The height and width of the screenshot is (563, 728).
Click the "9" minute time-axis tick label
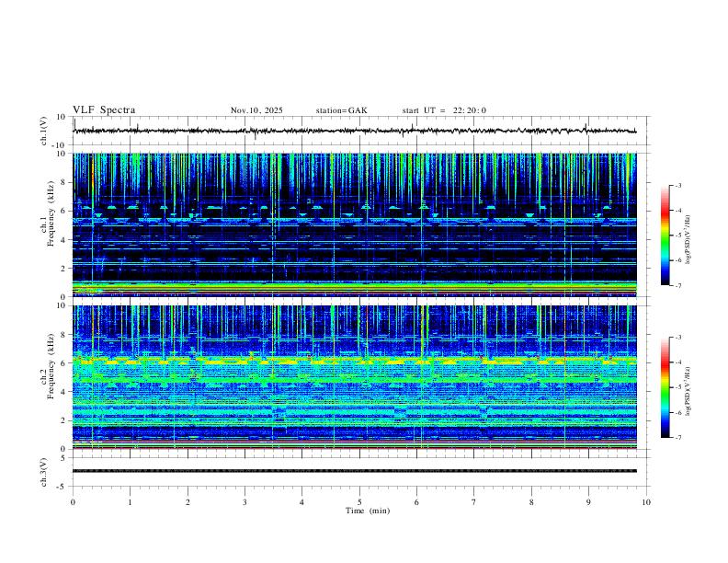click(588, 502)
